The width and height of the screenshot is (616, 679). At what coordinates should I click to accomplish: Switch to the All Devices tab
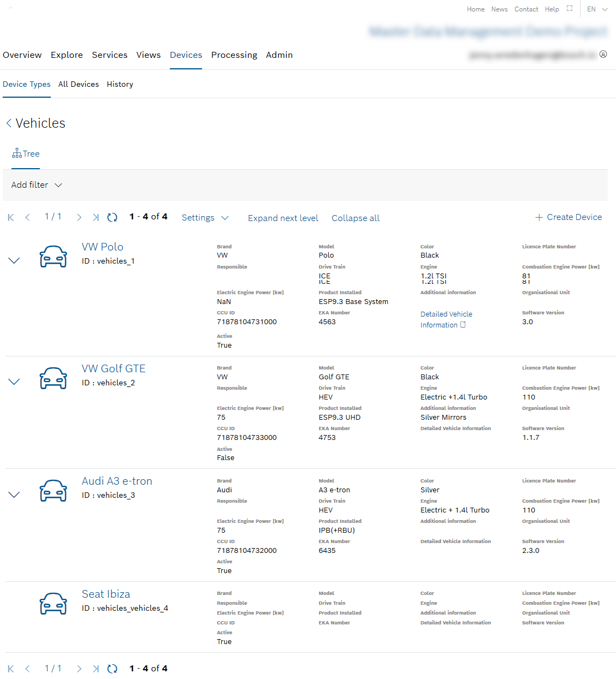[79, 84]
